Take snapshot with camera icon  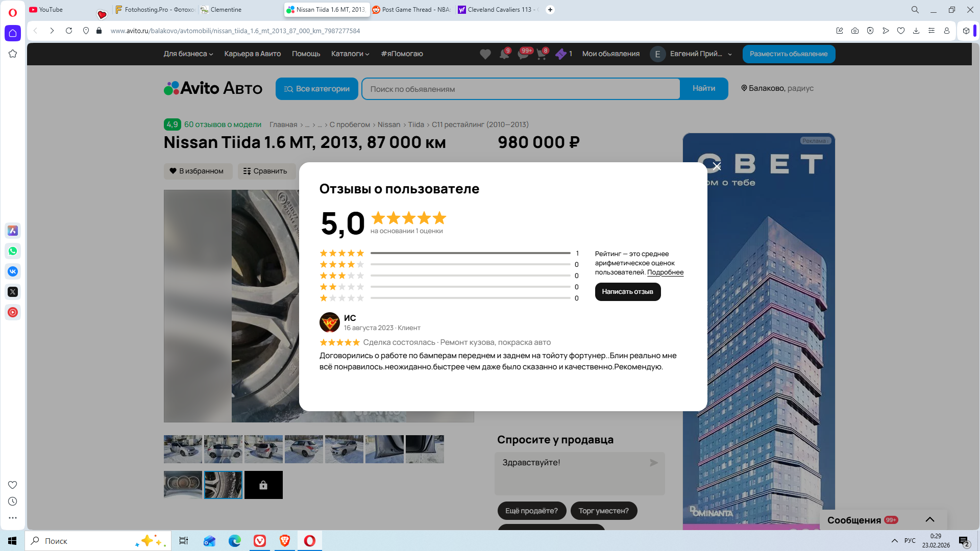855,31
